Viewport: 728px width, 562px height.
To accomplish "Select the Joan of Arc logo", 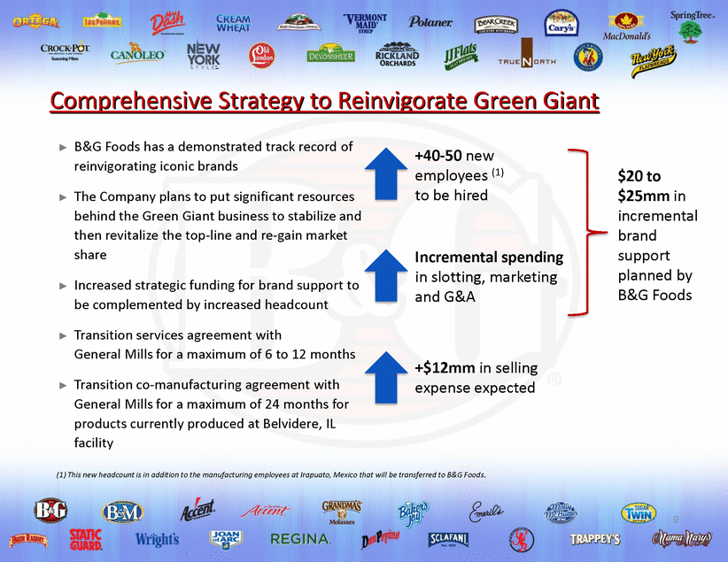I will 226,540.
